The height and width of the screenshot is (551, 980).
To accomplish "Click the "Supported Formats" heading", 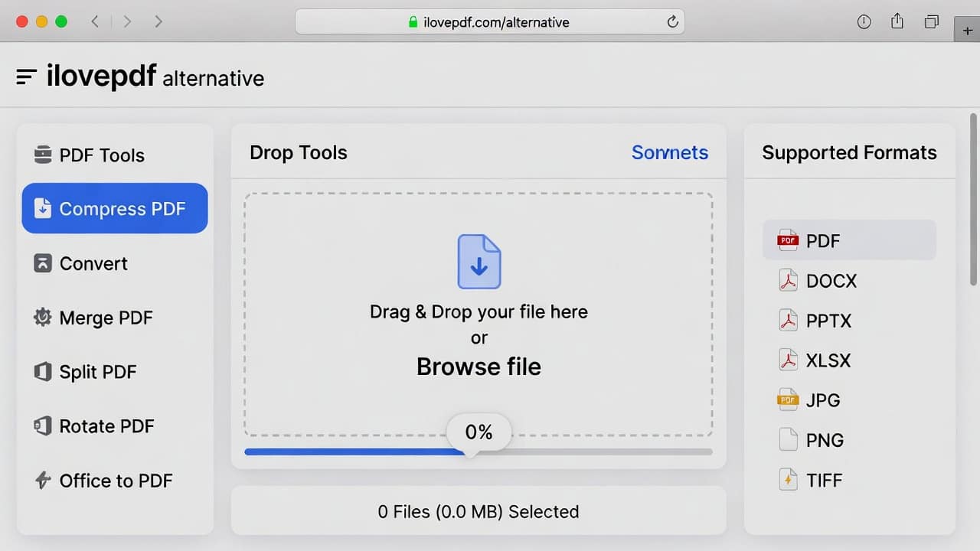I will point(849,152).
